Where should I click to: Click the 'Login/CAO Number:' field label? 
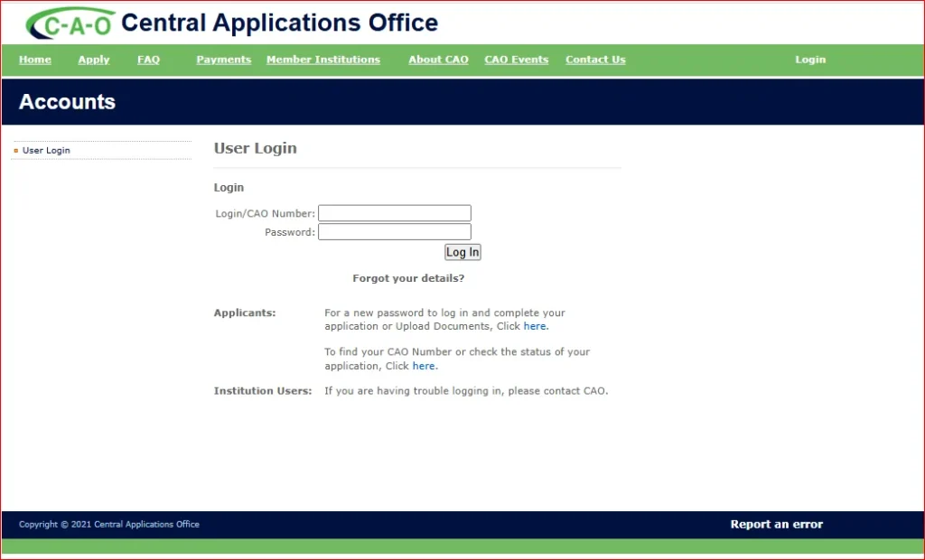coord(265,214)
